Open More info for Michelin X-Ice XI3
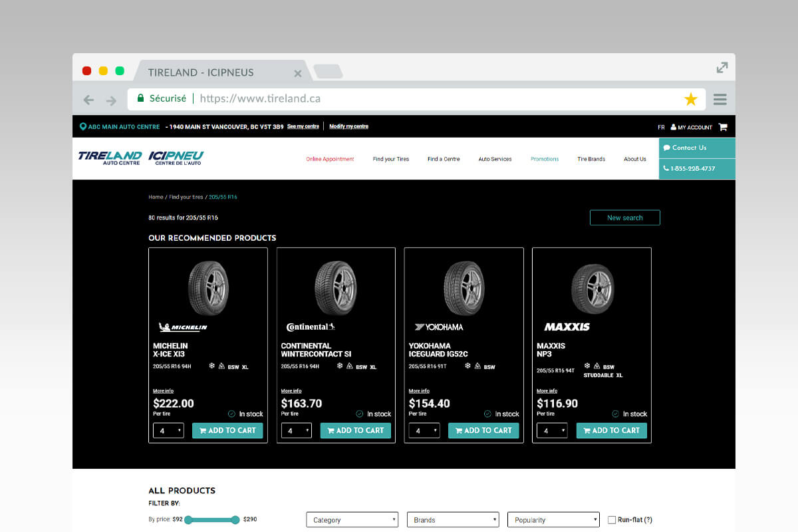The width and height of the screenshot is (798, 532). point(163,391)
